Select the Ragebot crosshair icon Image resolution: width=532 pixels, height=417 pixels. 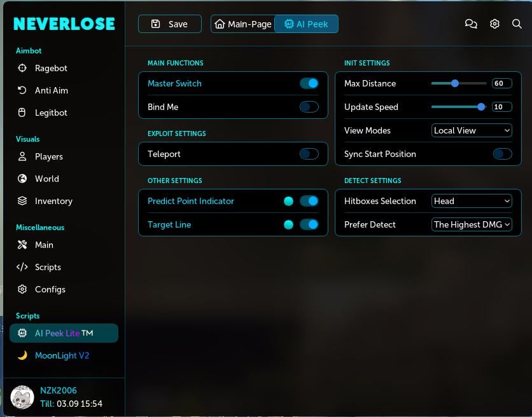pyautogui.click(x=21, y=68)
